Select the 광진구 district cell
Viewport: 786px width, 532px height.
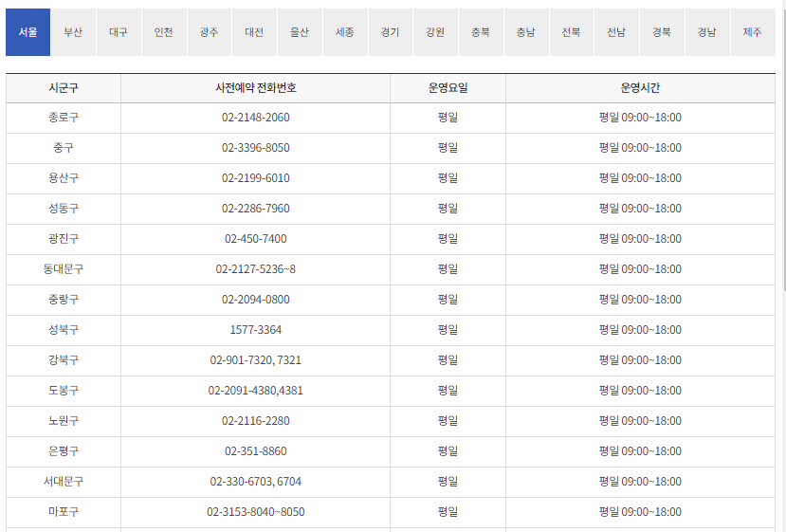point(64,239)
